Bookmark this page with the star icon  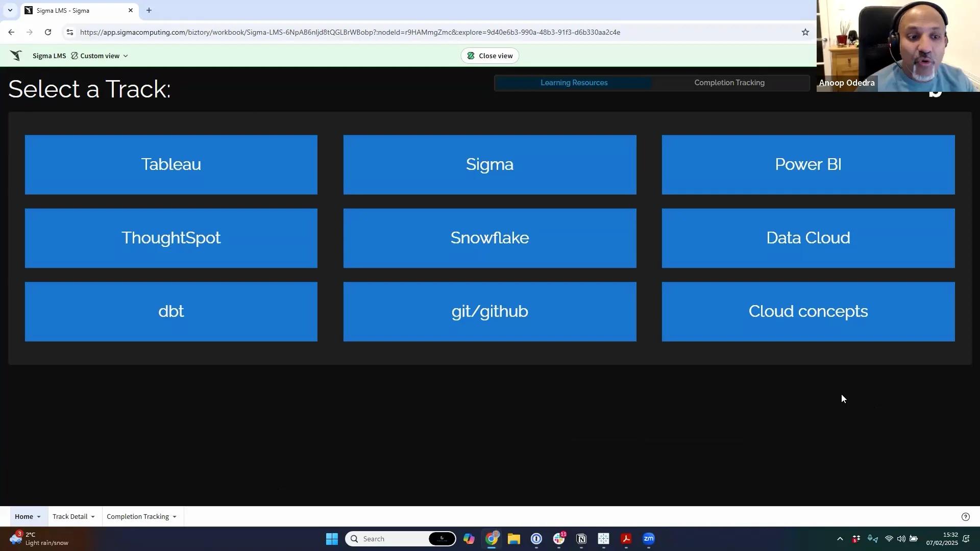coord(805,32)
